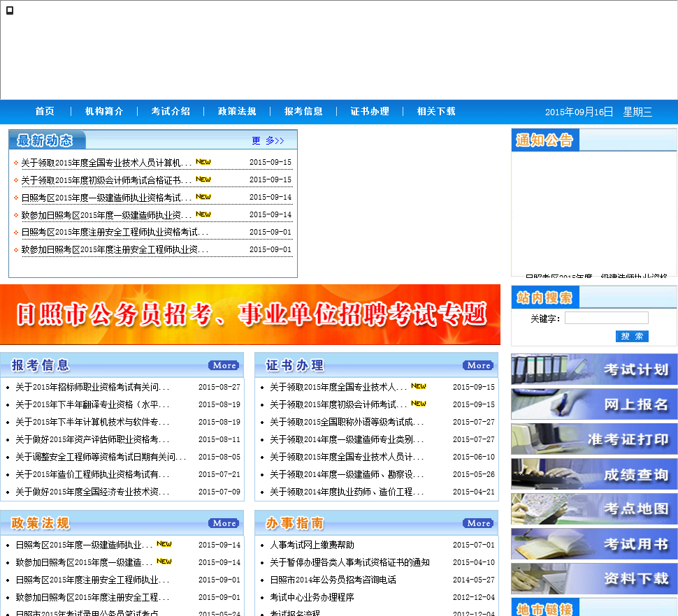Open 关于2015年招标师职业资格考试有关问 article

coord(92,388)
